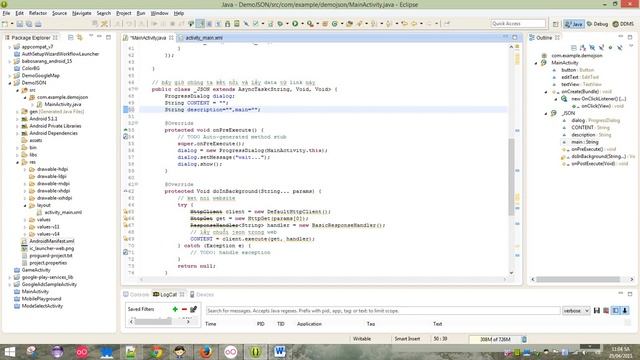This screenshot has height=360, width=640.
Task: Click the Open Type toolbar icon
Action: click(x=349, y=24)
